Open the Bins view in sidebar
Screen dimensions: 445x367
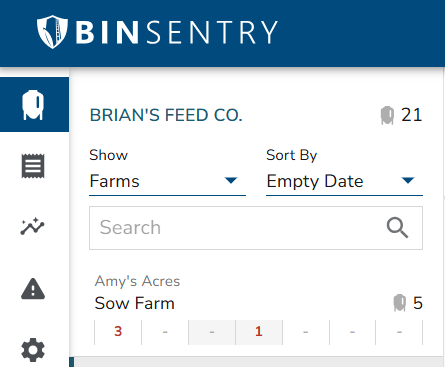[34, 105]
